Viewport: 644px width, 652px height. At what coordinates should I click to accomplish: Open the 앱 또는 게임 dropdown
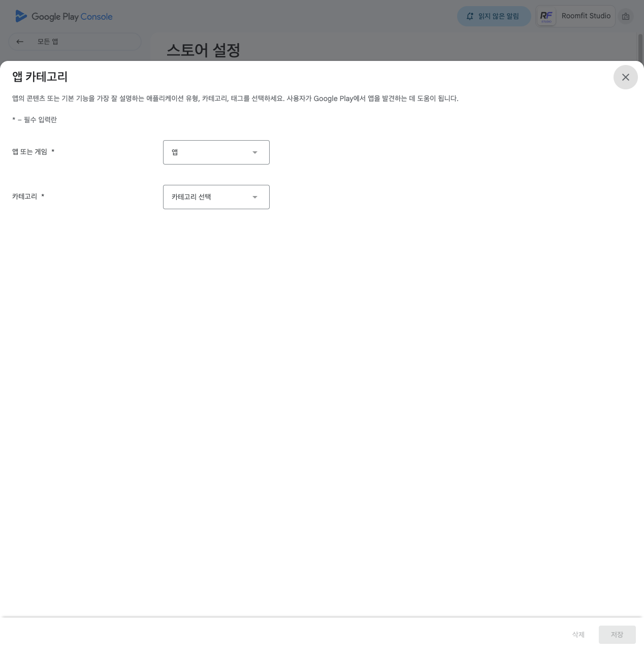click(x=216, y=152)
